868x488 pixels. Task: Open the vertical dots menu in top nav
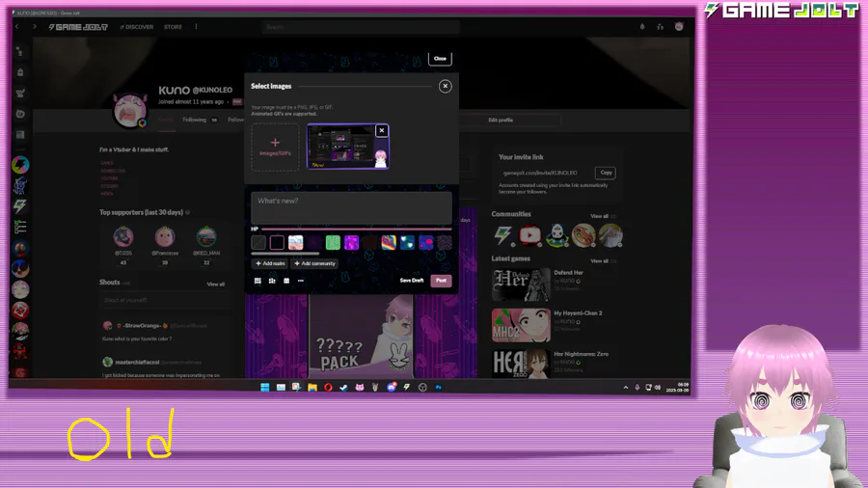point(196,27)
